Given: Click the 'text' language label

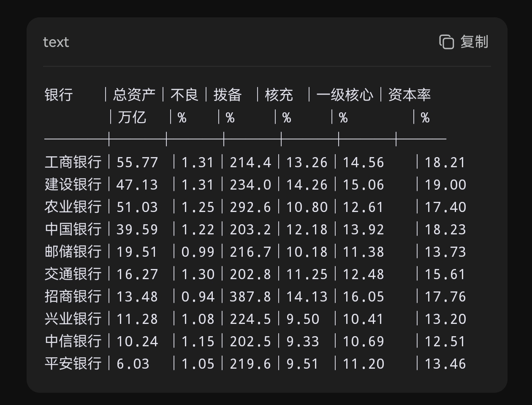Looking at the screenshot, I should click(56, 42).
